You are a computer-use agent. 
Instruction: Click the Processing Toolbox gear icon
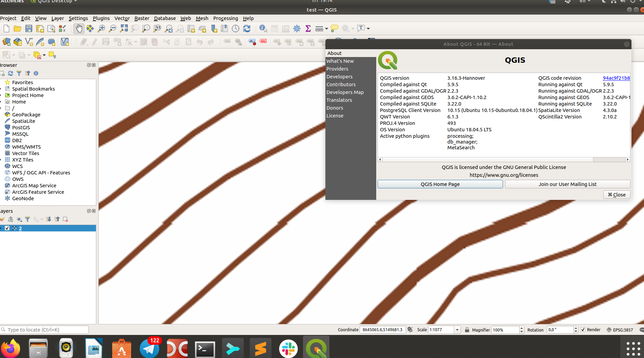pos(297,29)
